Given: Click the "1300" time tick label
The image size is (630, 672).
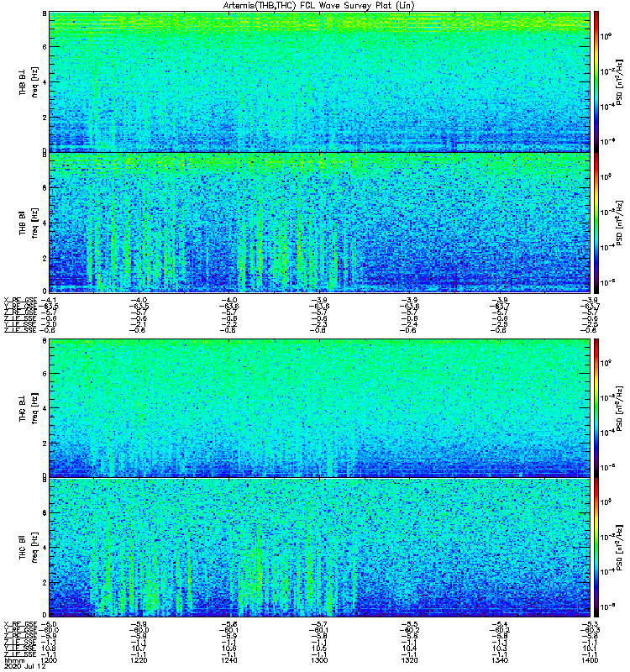Looking at the screenshot, I should point(319,660).
